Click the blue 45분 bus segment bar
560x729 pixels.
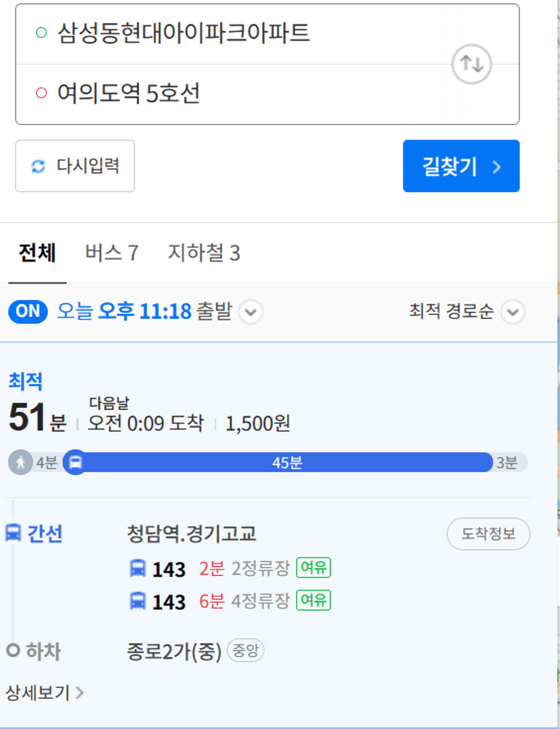coord(284,462)
